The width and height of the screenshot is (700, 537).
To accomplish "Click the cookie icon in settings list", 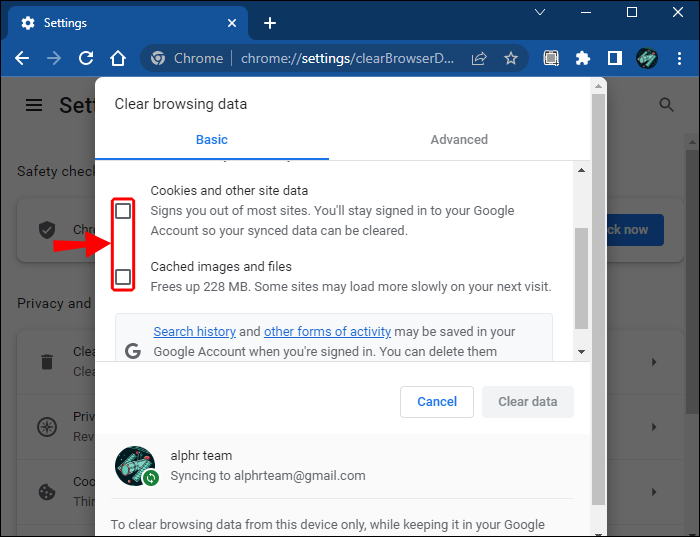I will coord(47,492).
